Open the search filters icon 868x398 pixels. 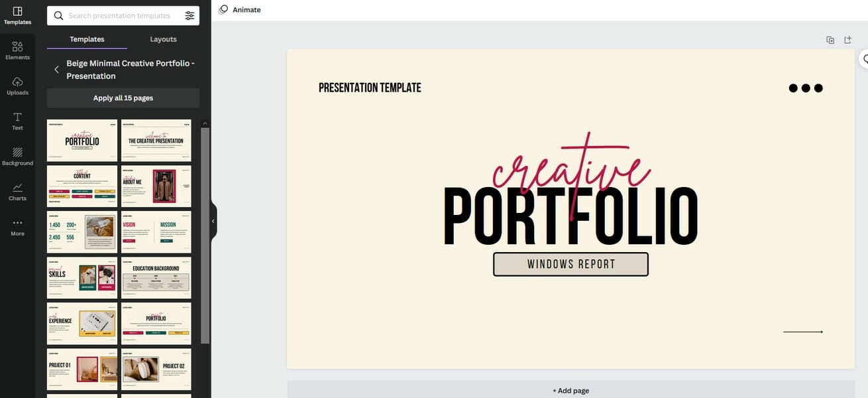tap(190, 16)
